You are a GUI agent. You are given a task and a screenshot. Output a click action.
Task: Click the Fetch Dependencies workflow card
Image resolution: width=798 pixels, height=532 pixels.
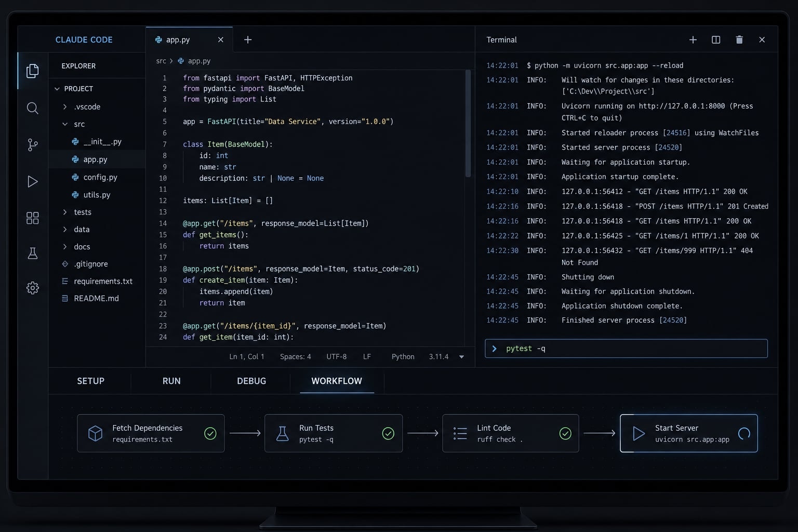pyautogui.click(x=151, y=433)
